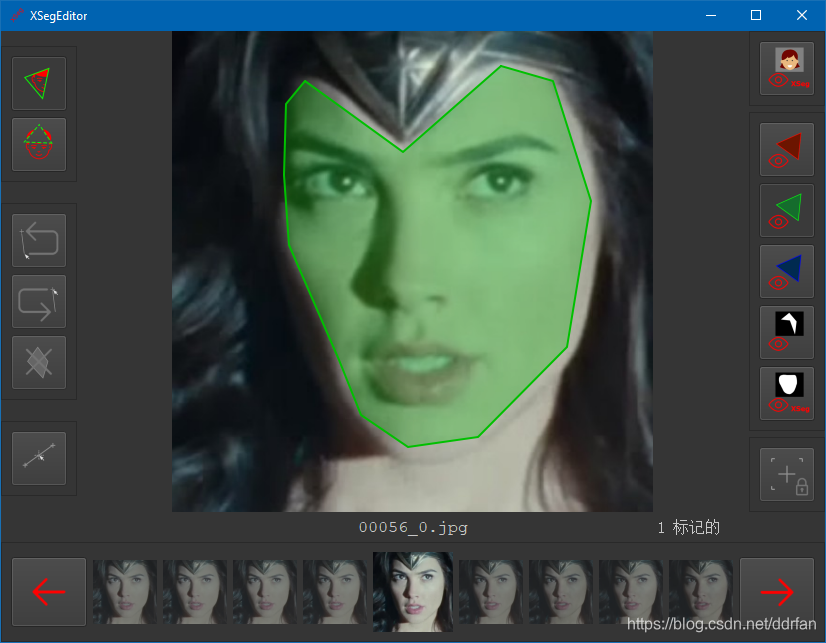Toggle the XSeg face image view

coord(786,68)
